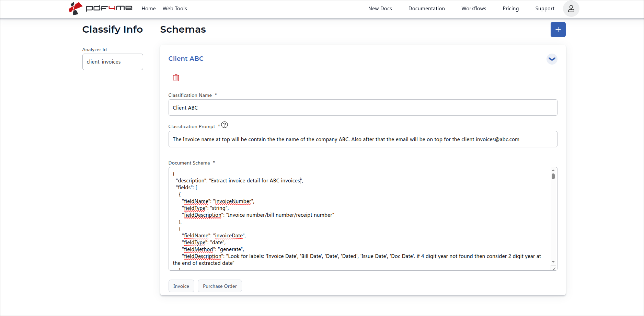Edit the Classification Name field
This screenshot has width=644, height=316.
click(363, 108)
